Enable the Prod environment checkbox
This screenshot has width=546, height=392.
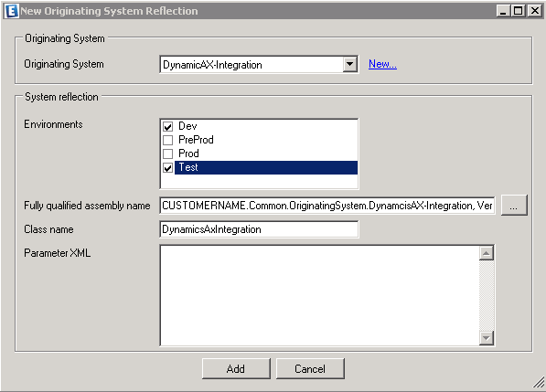pyautogui.click(x=168, y=154)
